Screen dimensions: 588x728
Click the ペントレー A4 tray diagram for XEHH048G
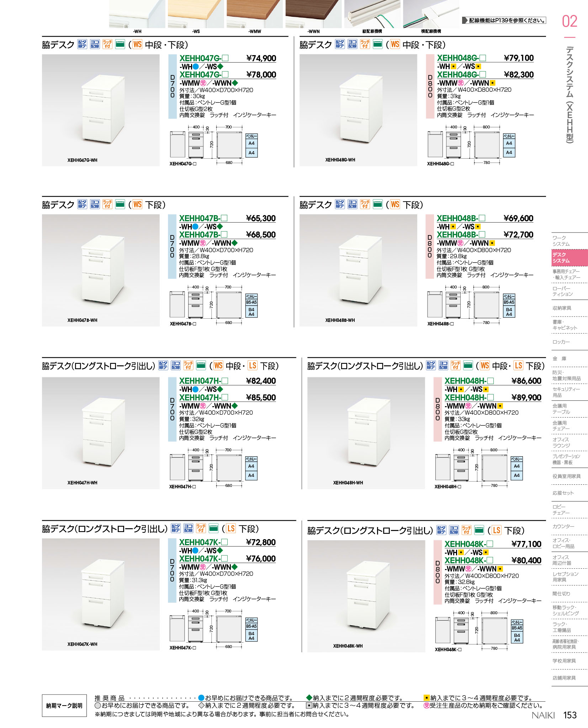(509, 146)
